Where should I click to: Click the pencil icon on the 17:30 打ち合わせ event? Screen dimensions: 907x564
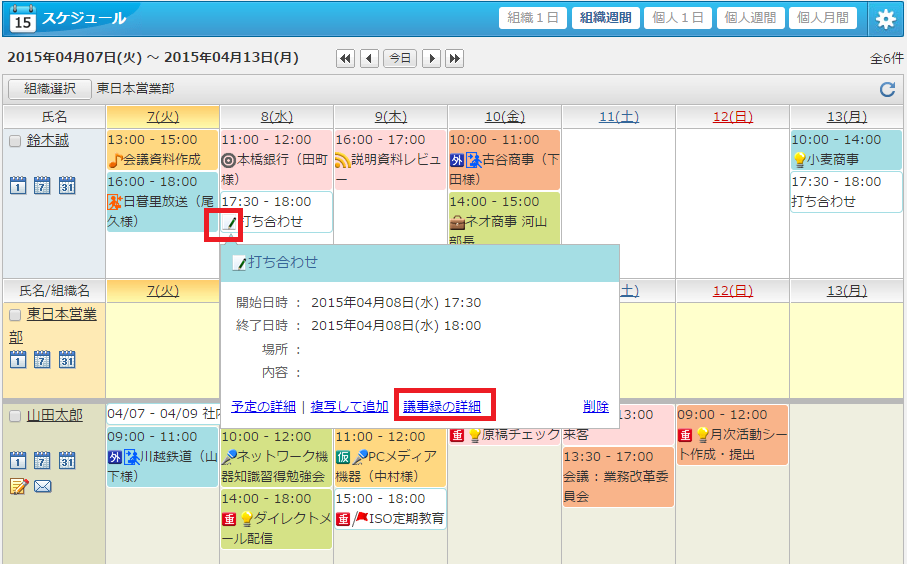pyautogui.click(x=230, y=222)
